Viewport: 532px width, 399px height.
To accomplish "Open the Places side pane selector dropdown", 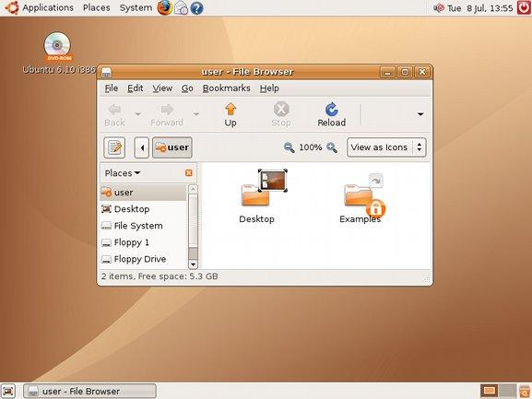I will coord(123,173).
